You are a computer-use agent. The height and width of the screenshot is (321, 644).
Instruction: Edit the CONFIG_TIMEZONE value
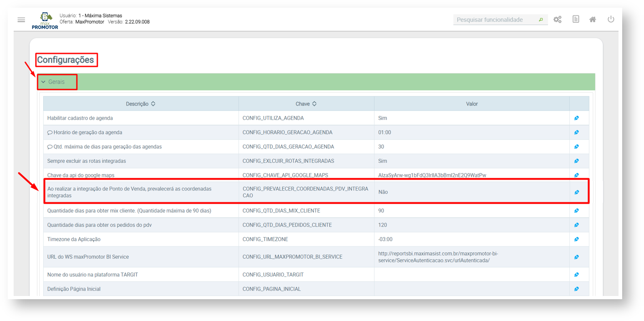pos(576,239)
